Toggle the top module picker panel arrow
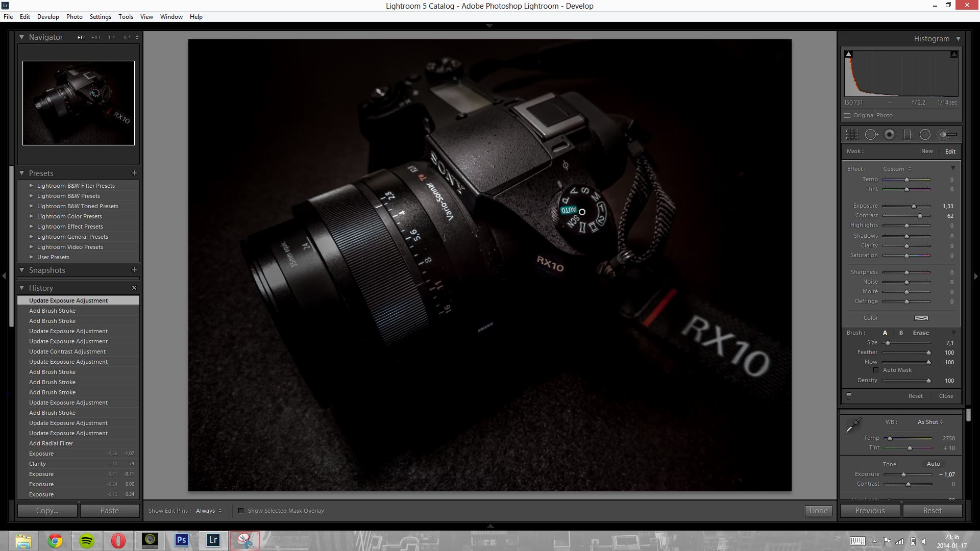This screenshot has height=551, width=980. click(x=489, y=26)
